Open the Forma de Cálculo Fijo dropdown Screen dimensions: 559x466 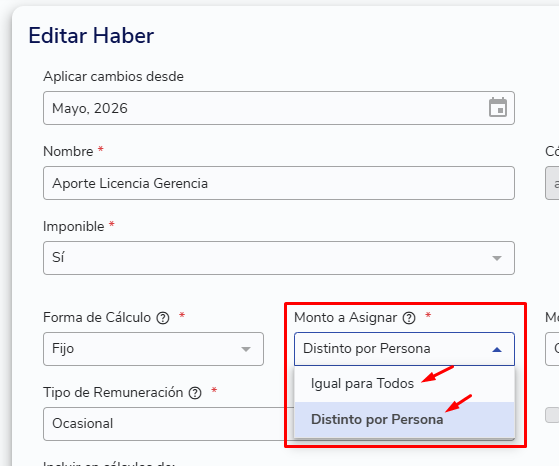[x=153, y=349]
